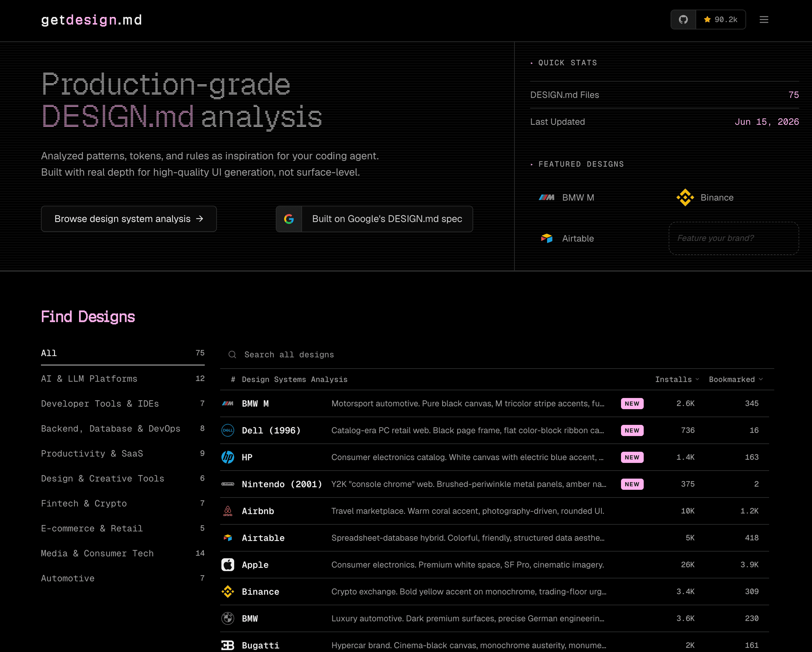
Task: Click Dell logo icon in table
Action: (228, 430)
